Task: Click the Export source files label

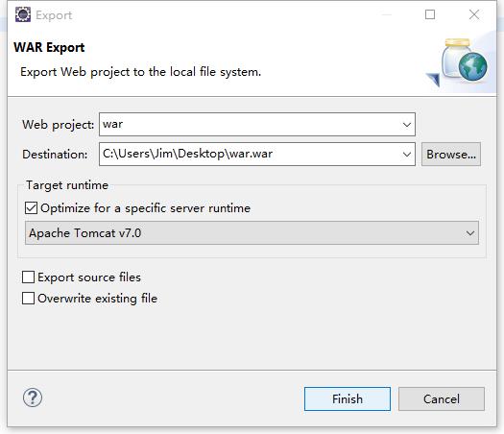Action: (89, 277)
